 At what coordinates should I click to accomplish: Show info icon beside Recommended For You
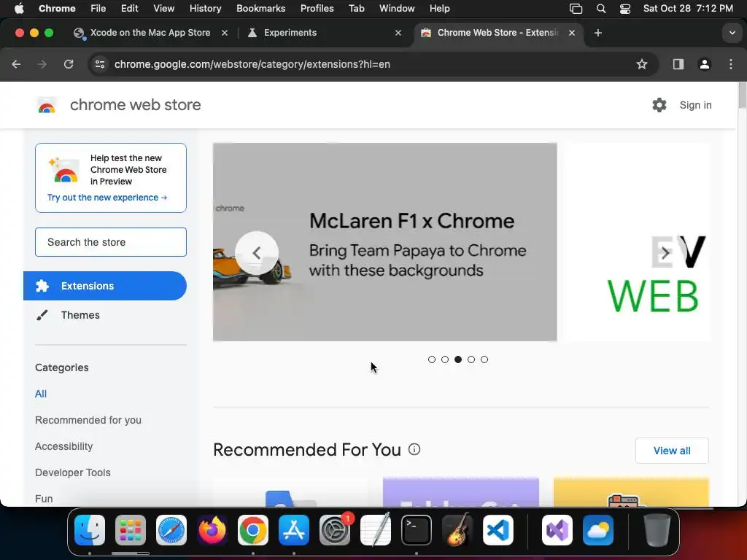tap(414, 449)
